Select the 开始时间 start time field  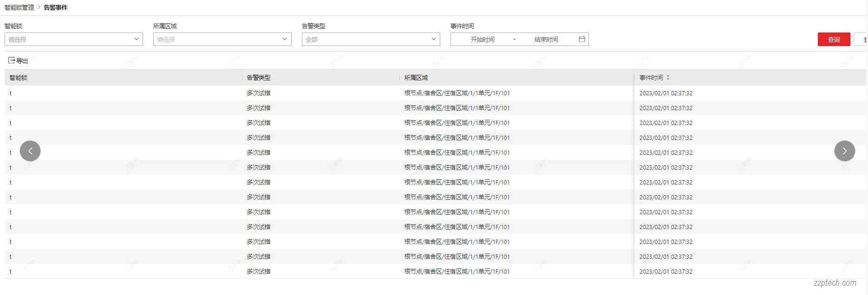coord(483,39)
